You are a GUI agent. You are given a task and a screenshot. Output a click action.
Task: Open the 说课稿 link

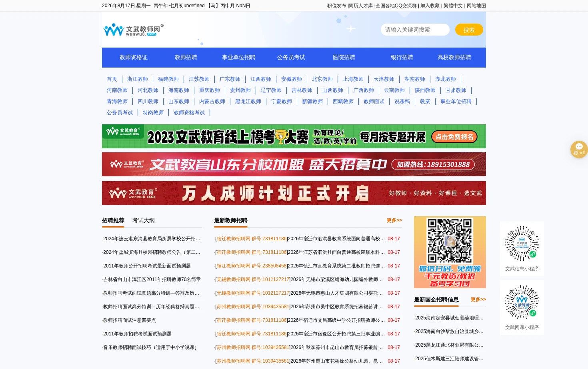tap(402, 102)
